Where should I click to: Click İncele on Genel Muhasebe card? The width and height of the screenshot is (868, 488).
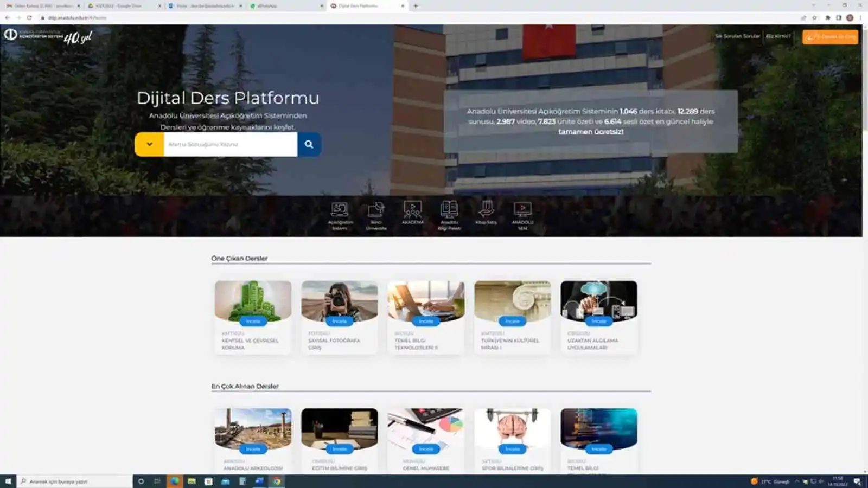(426, 449)
